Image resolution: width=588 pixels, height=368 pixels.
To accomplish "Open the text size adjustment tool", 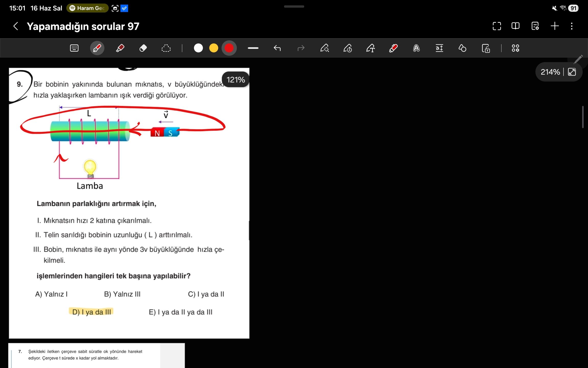I will click(x=439, y=48).
